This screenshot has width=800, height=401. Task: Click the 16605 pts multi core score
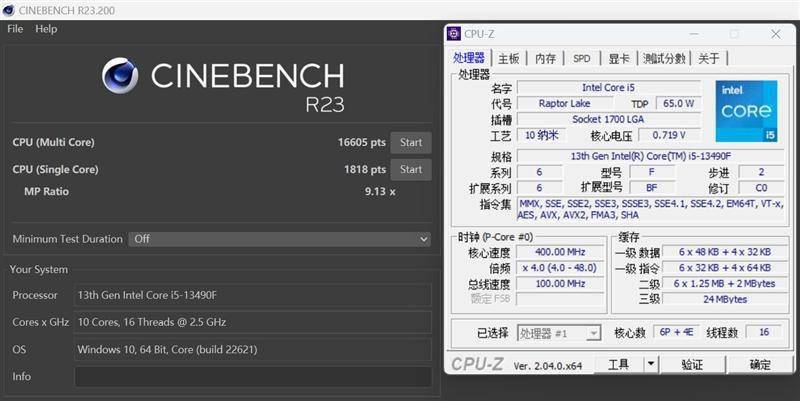click(x=361, y=142)
